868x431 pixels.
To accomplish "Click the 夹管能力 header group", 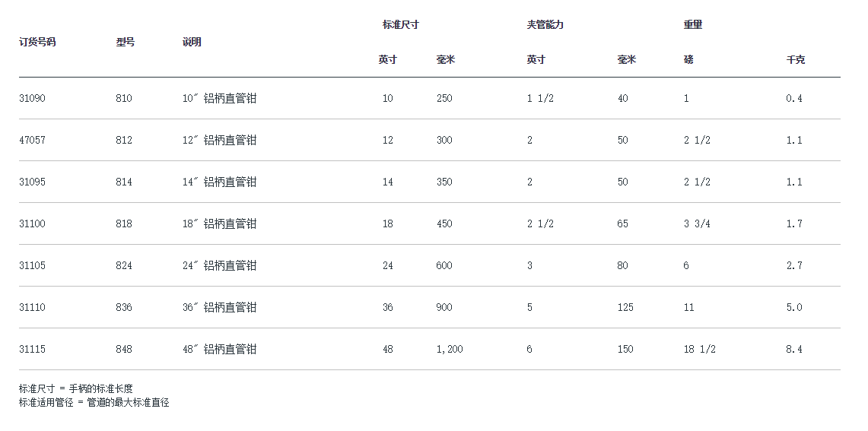I will point(545,24).
